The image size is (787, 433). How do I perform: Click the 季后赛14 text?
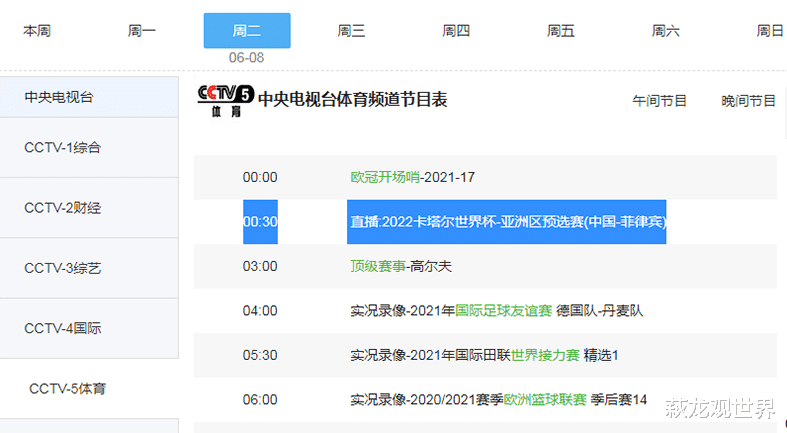point(619,399)
